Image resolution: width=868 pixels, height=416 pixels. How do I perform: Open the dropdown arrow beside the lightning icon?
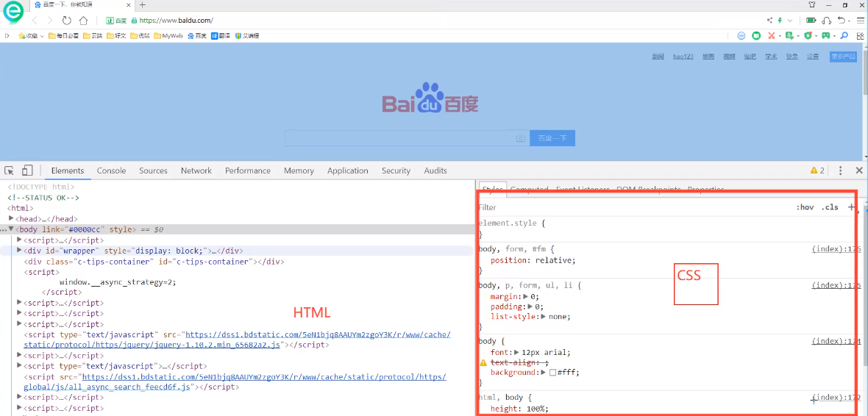click(790, 21)
